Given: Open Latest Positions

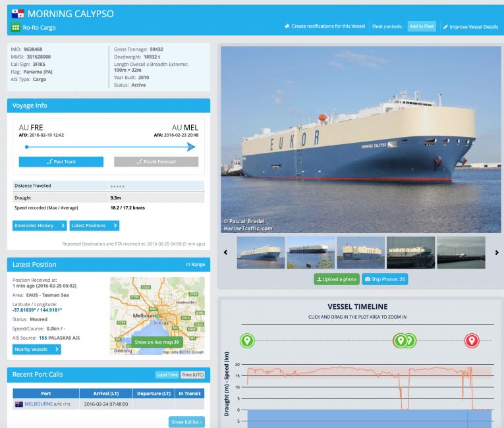Looking at the screenshot, I should (x=94, y=226).
